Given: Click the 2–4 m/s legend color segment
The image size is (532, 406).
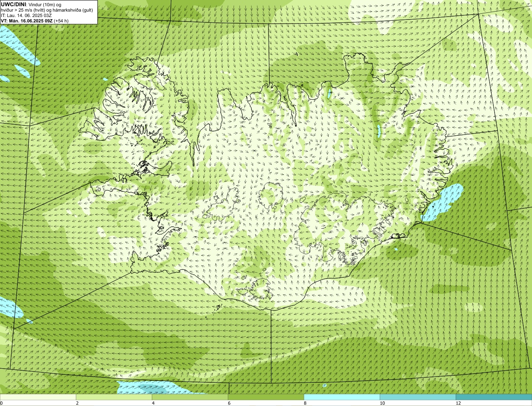Looking at the screenshot, I should coord(114,397).
